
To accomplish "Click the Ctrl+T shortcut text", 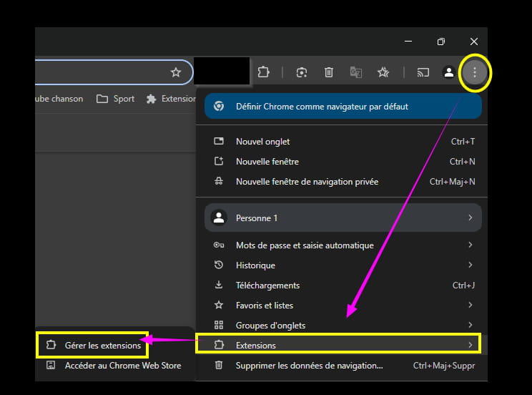I will pyautogui.click(x=463, y=142).
